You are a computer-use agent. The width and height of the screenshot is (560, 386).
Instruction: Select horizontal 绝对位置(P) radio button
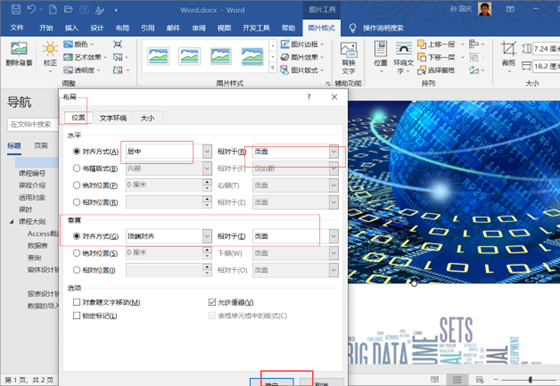point(76,185)
